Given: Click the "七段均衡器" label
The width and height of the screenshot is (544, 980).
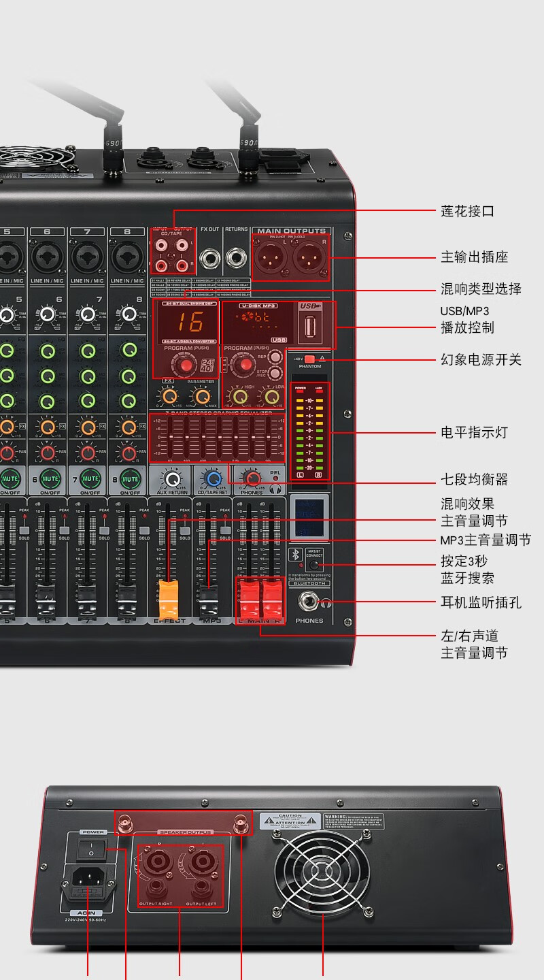Looking at the screenshot, I should pos(475,479).
